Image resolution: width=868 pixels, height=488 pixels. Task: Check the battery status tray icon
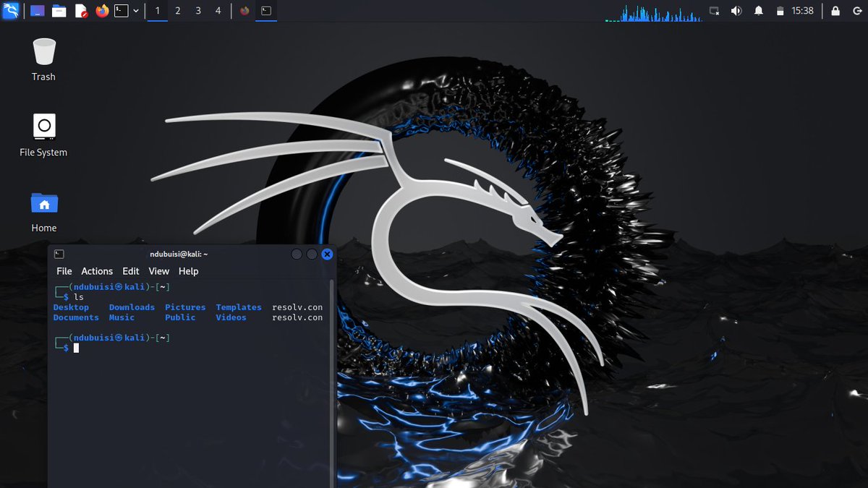780,10
